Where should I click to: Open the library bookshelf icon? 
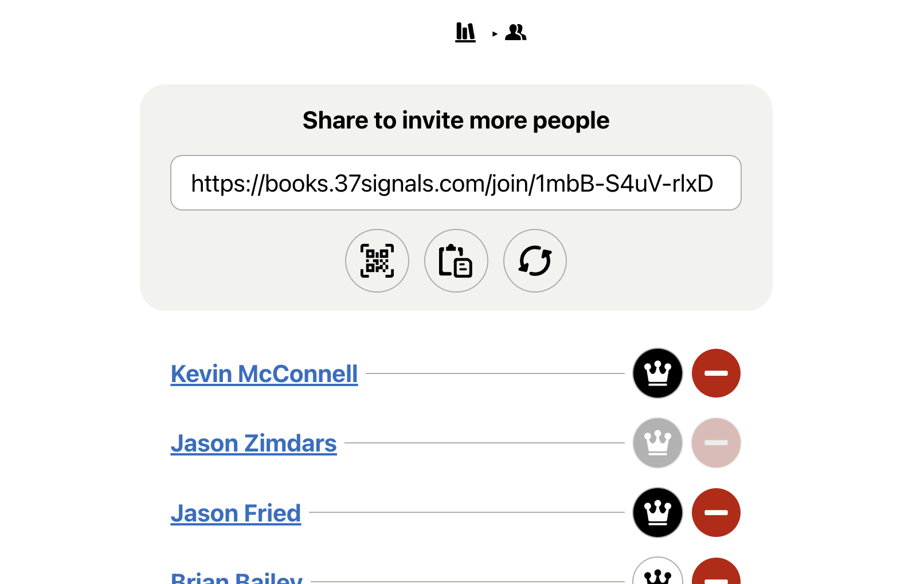(x=465, y=32)
